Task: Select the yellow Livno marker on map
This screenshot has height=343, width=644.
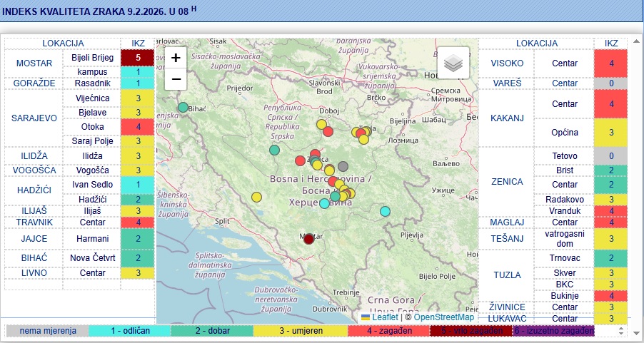Action: point(256,197)
